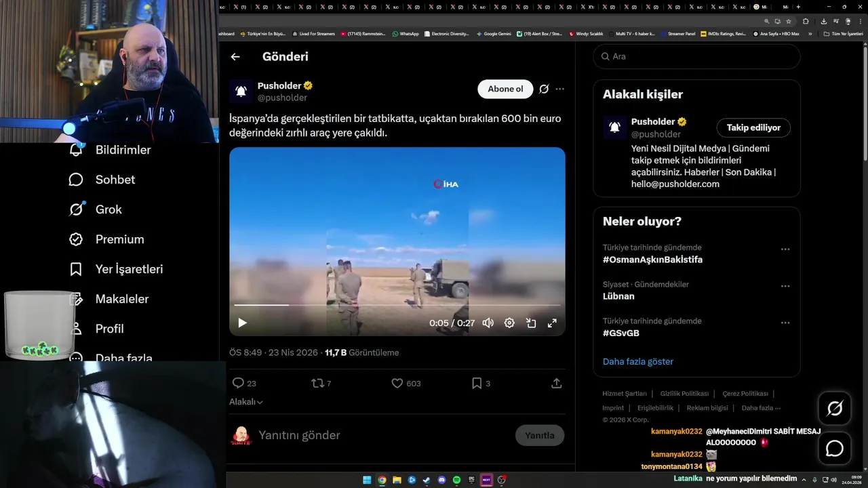Click the Ara search box
This screenshot has height=488, width=868.
(x=697, y=56)
